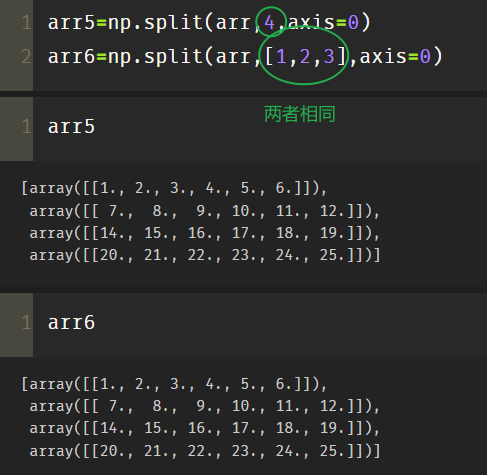Click the circled [1,2,3] list argument
Viewport: 487px width, 475px height.
click(305, 56)
